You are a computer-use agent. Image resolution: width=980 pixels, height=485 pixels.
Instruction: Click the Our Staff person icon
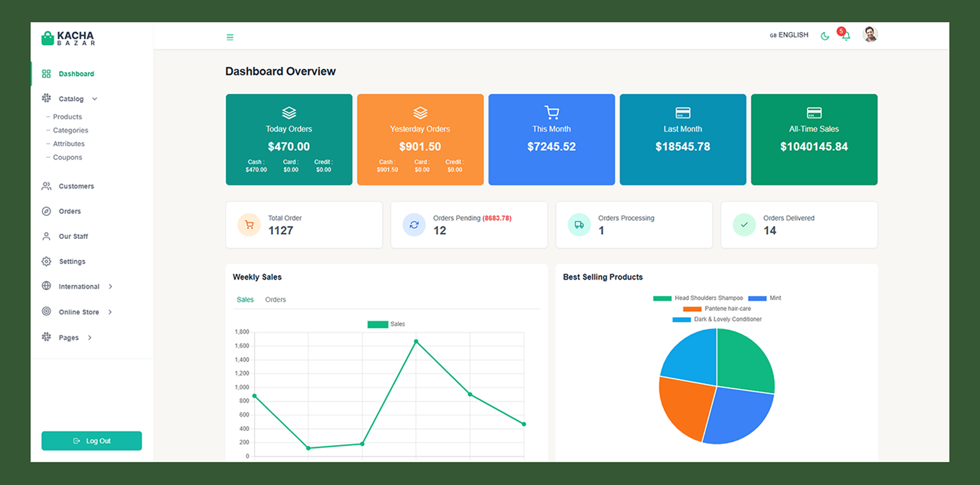pyautogui.click(x=46, y=236)
